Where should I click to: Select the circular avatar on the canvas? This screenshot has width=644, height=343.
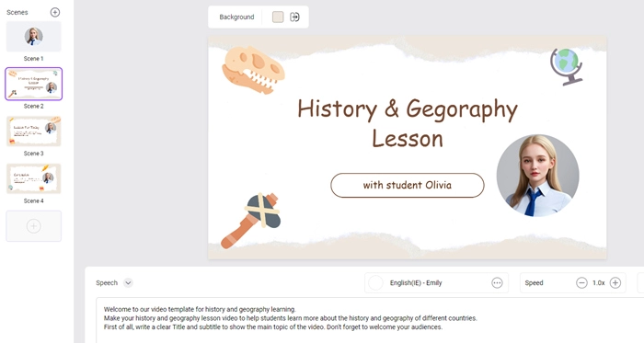point(537,176)
